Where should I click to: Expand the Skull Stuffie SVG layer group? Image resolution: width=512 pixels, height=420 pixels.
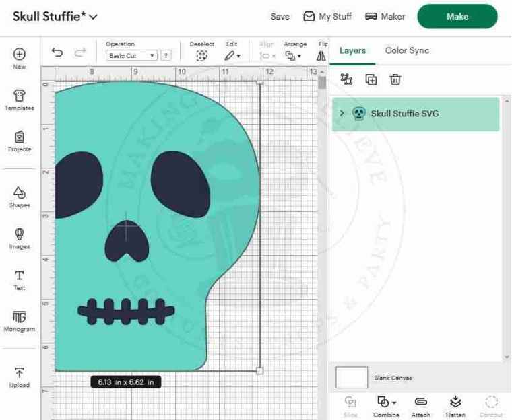(342, 114)
